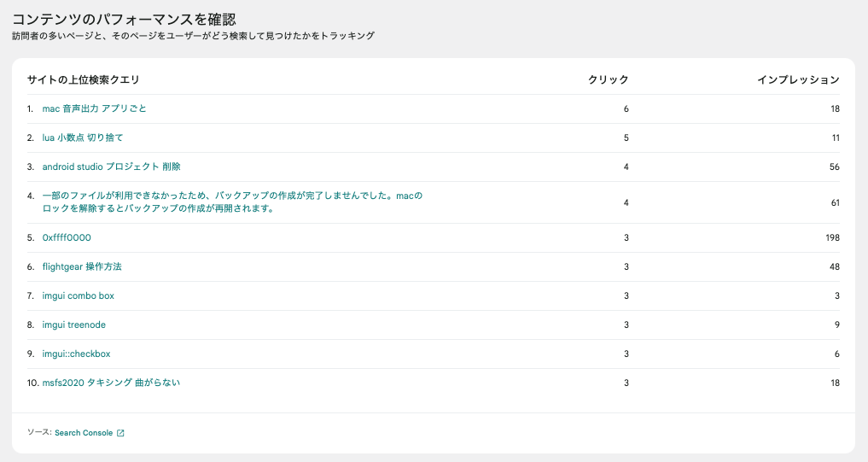Click the "0xffff0000" search query
Image resolution: width=868 pixels, height=462 pixels.
[67, 237]
